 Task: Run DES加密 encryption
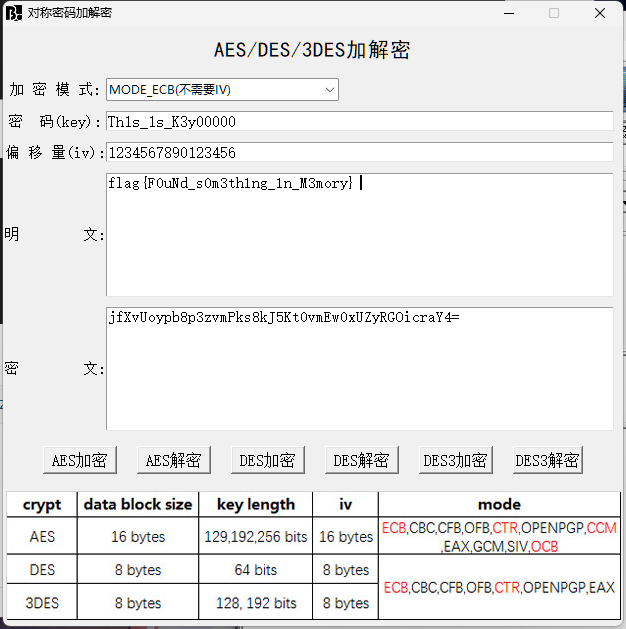pos(268,460)
